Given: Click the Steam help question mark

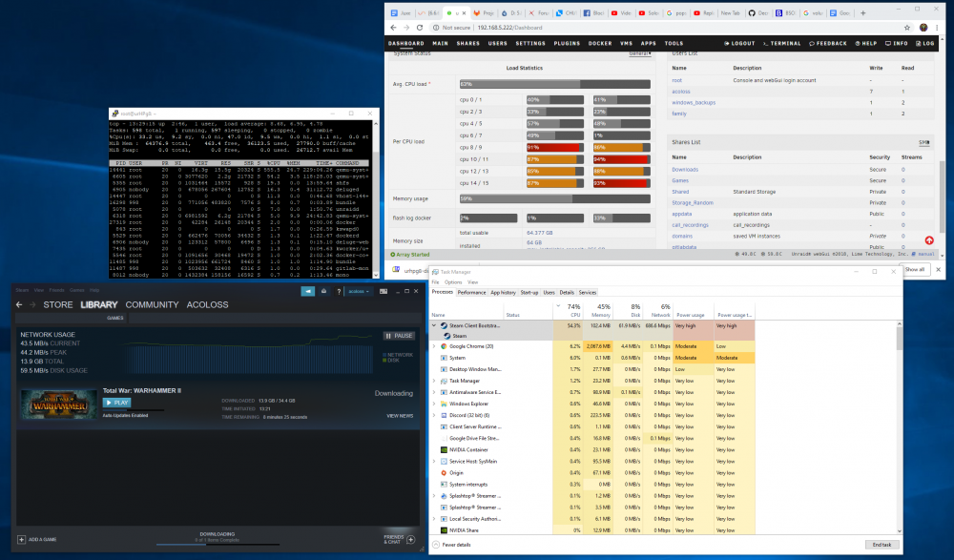Looking at the screenshot, I should tap(339, 292).
